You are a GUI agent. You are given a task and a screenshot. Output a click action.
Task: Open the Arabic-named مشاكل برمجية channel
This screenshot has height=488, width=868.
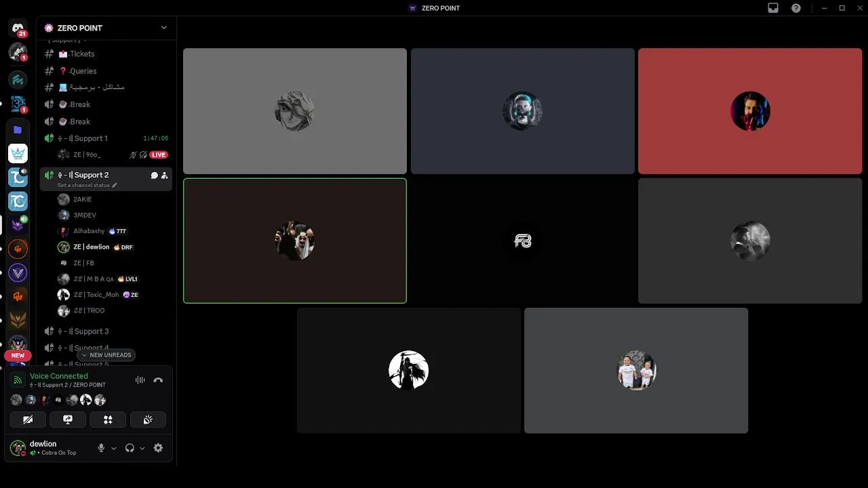(x=106, y=87)
